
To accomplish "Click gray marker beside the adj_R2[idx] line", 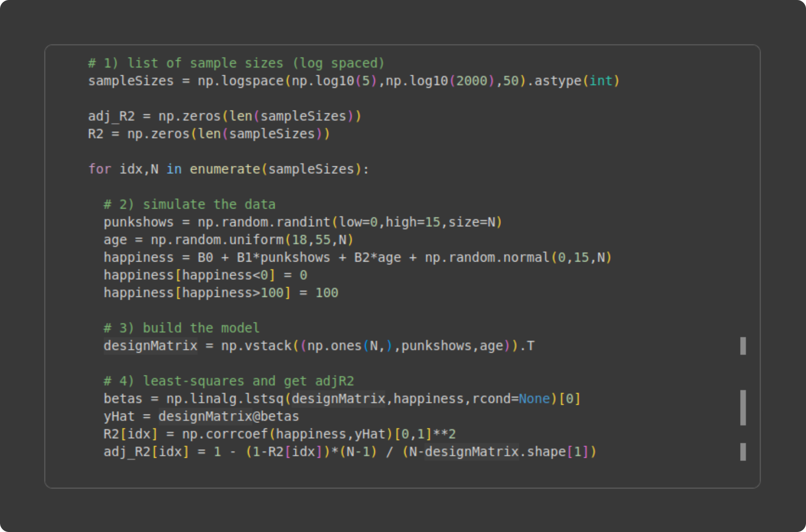I will (x=743, y=452).
